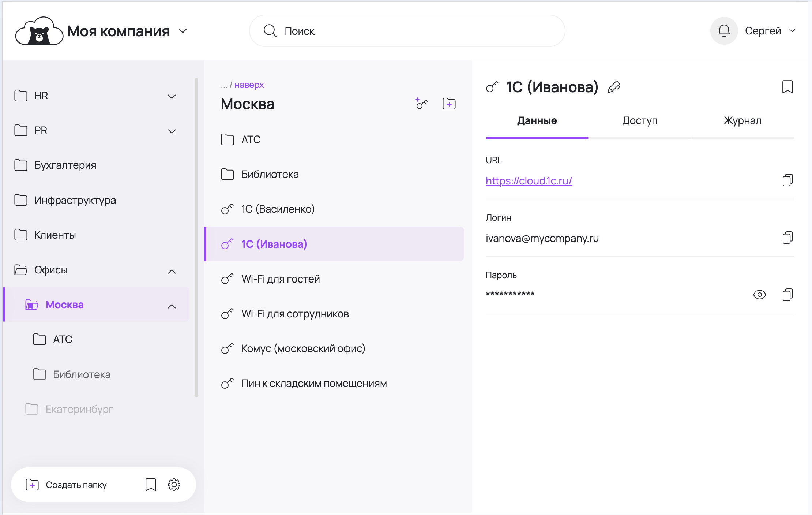Bookmark the 1С (Иванова) entry
812x515 pixels.
click(787, 87)
